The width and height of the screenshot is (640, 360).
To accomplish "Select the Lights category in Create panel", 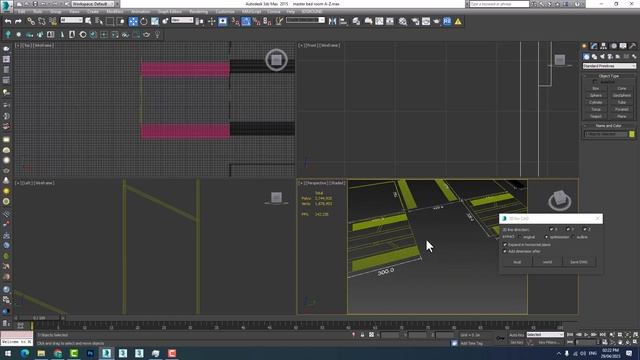I will pyautogui.click(x=602, y=57).
